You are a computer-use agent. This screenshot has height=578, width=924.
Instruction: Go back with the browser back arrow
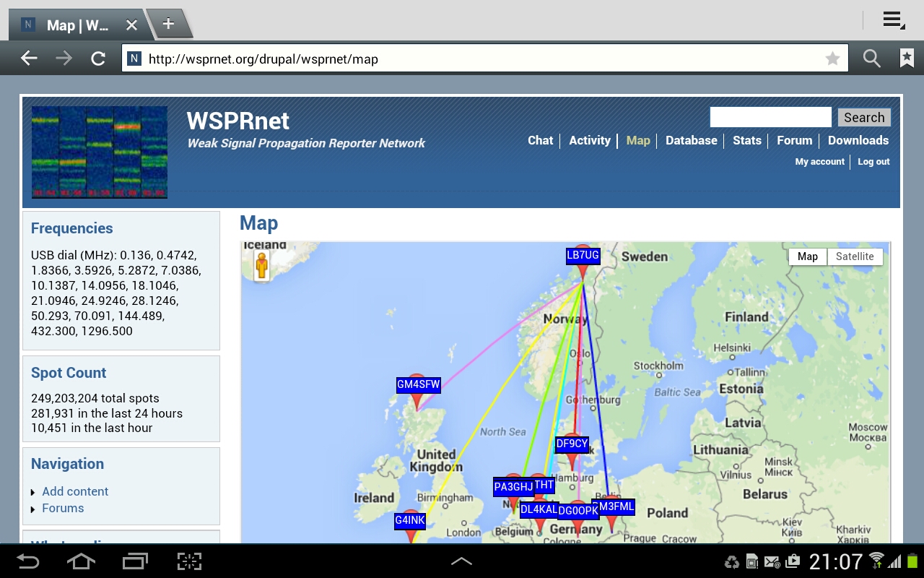[x=29, y=59]
